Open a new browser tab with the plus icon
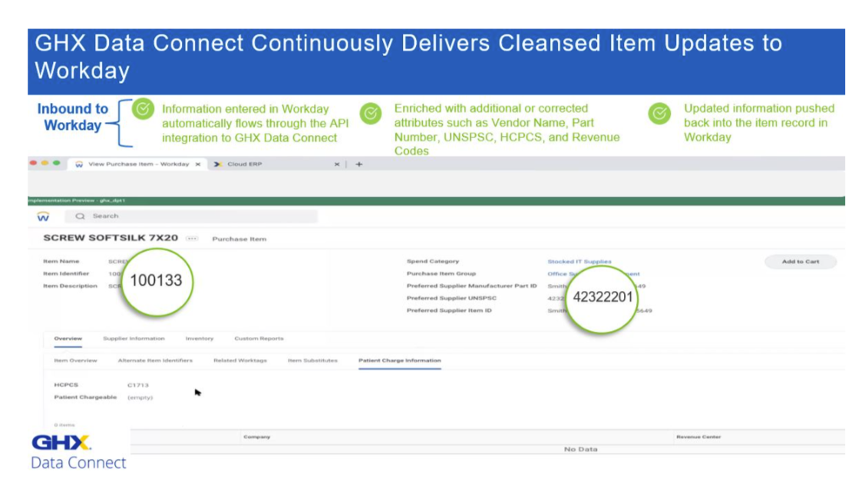Screen dimensions: 868x489 [359, 164]
